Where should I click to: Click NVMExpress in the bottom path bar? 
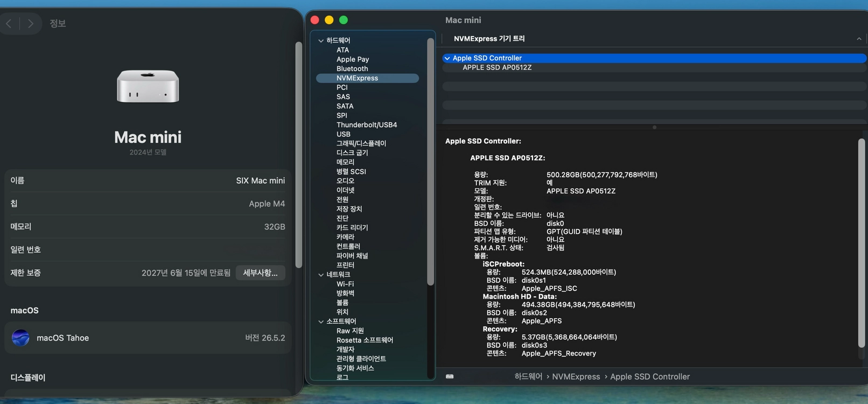[576, 377]
